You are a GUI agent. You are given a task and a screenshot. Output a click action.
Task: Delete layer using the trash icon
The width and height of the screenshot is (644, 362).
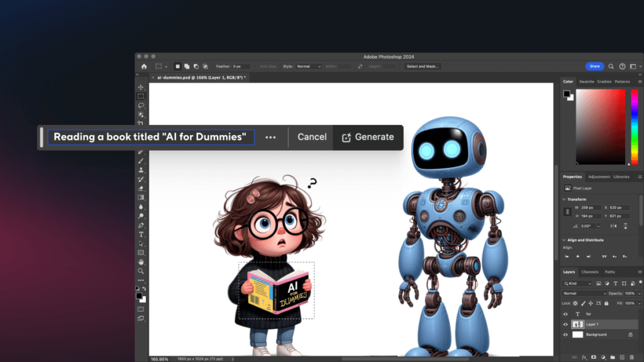coord(631,358)
